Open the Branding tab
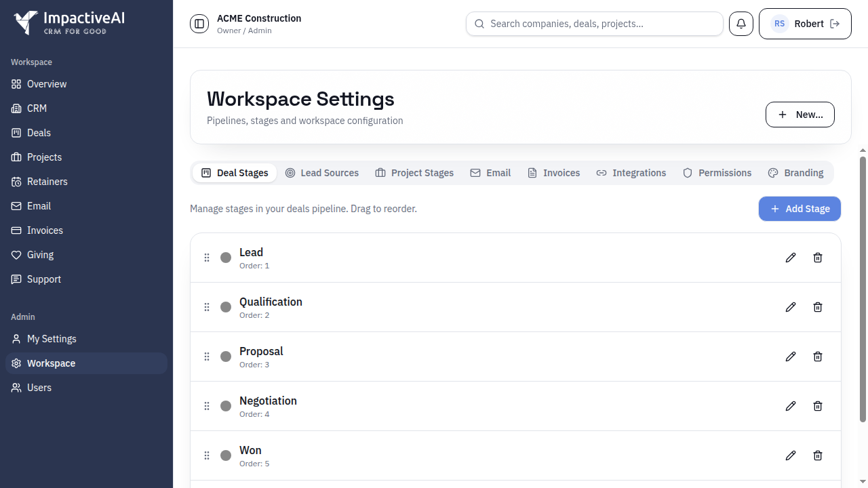868x488 pixels. [795, 173]
